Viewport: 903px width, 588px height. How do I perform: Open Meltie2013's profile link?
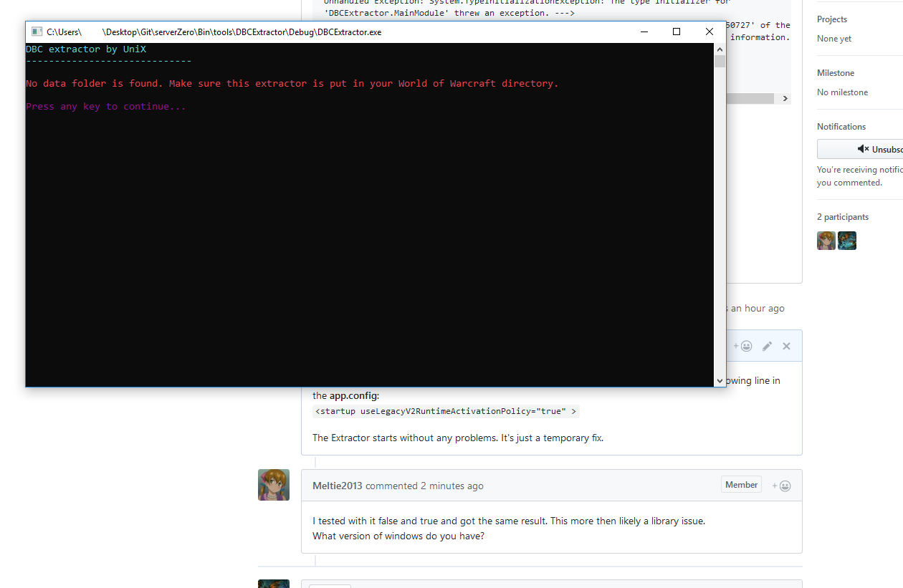(x=337, y=486)
